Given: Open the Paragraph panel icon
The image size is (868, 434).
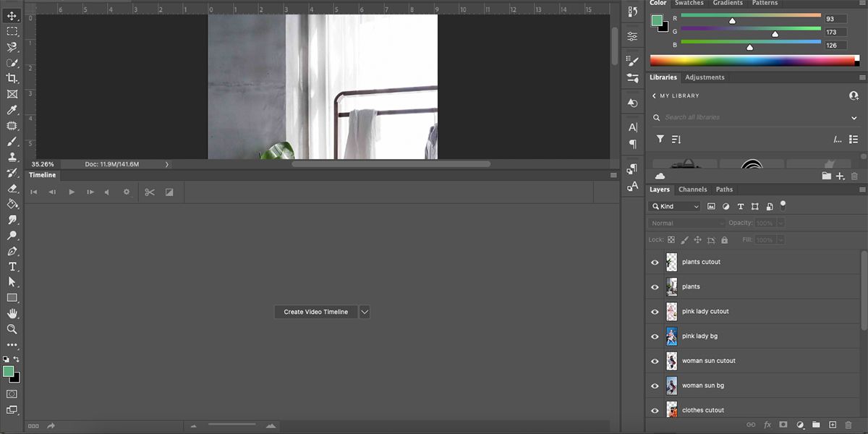Looking at the screenshot, I should click(x=633, y=144).
